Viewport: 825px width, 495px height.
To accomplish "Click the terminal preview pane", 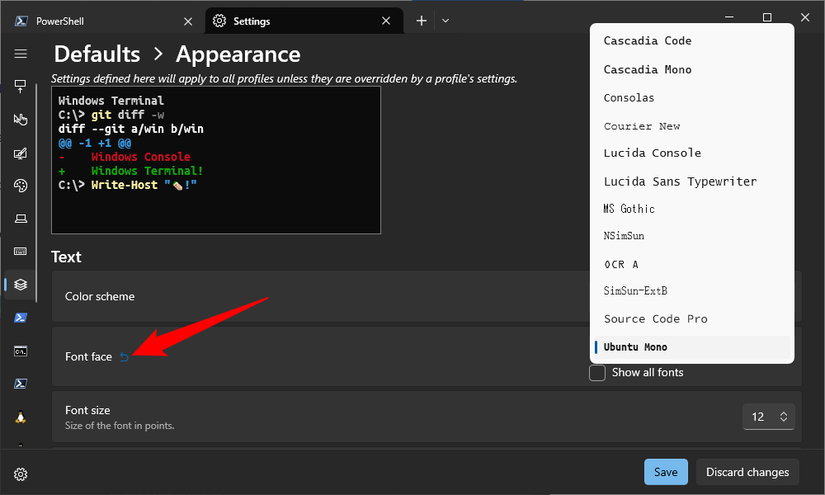I will tap(216, 160).
